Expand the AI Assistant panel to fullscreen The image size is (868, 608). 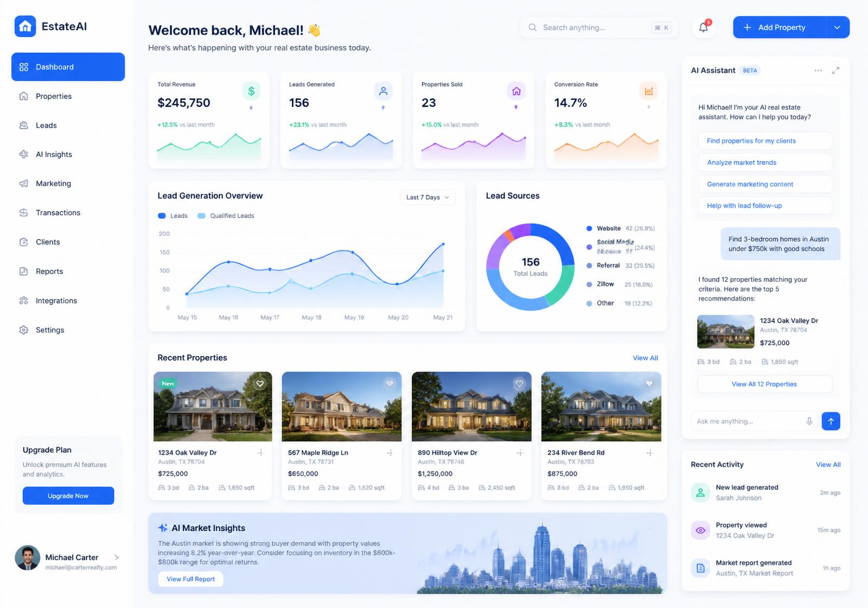(x=836, y=71)
